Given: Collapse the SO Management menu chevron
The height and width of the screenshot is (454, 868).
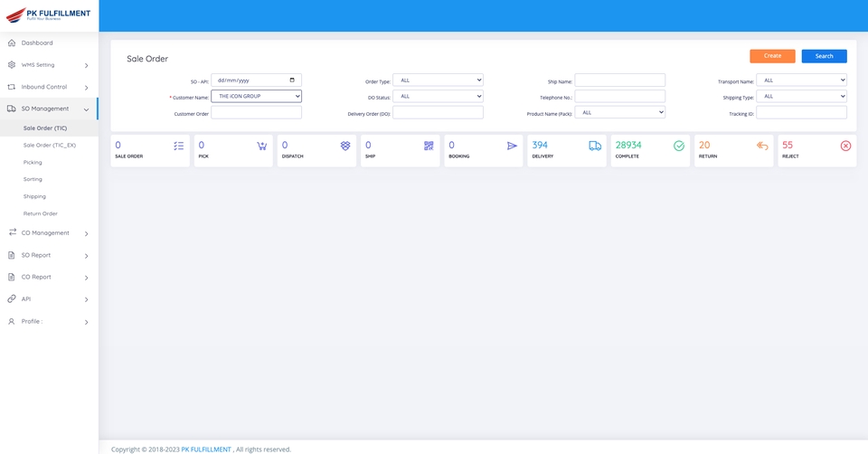Looking at the screenshot, I should [x=87, y=109].
